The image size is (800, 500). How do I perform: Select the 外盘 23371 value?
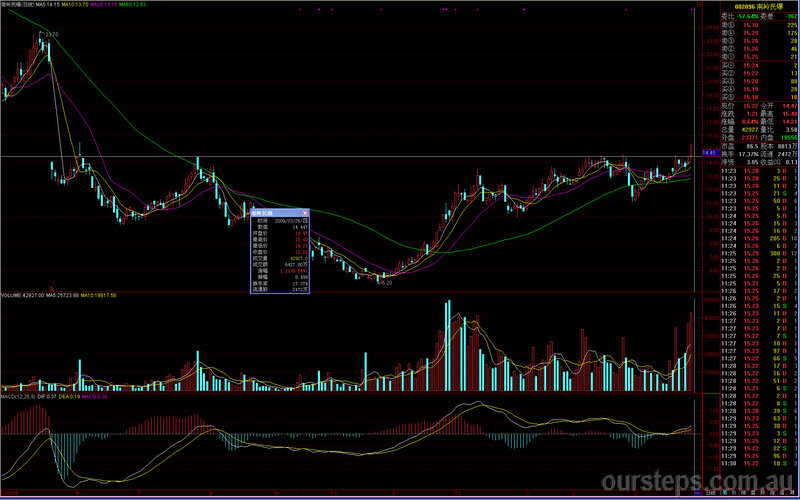pos(750,137)
